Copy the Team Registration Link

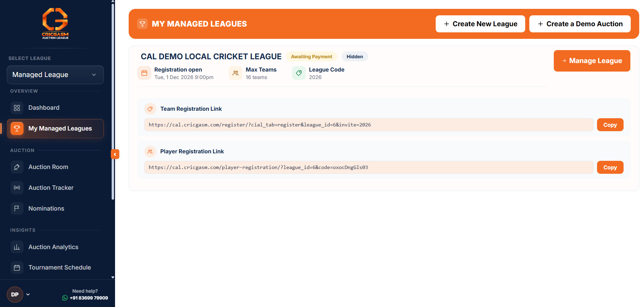pyautogui.click(x=610, y=125)
